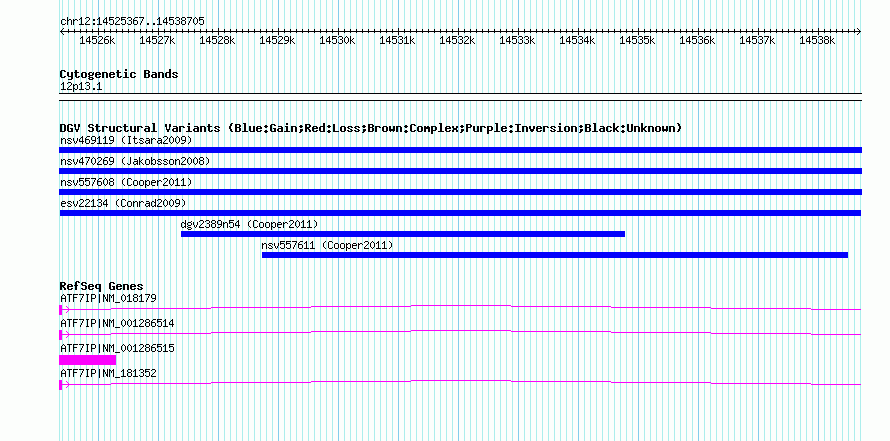
Task: Click the esv22134 (Conrad2009) variant bar
Action: pos(460,213)
